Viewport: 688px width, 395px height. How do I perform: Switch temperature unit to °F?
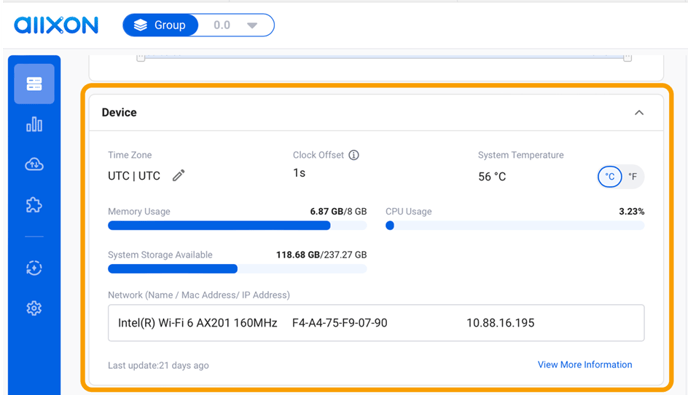[x=632, y=176]
